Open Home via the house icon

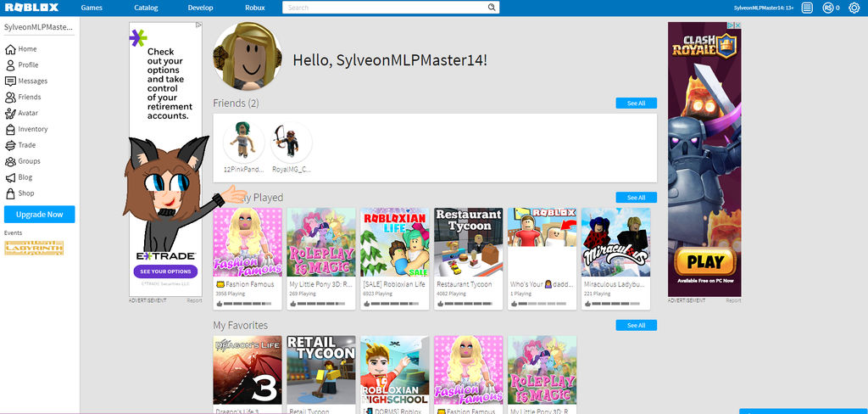[10, 49]
